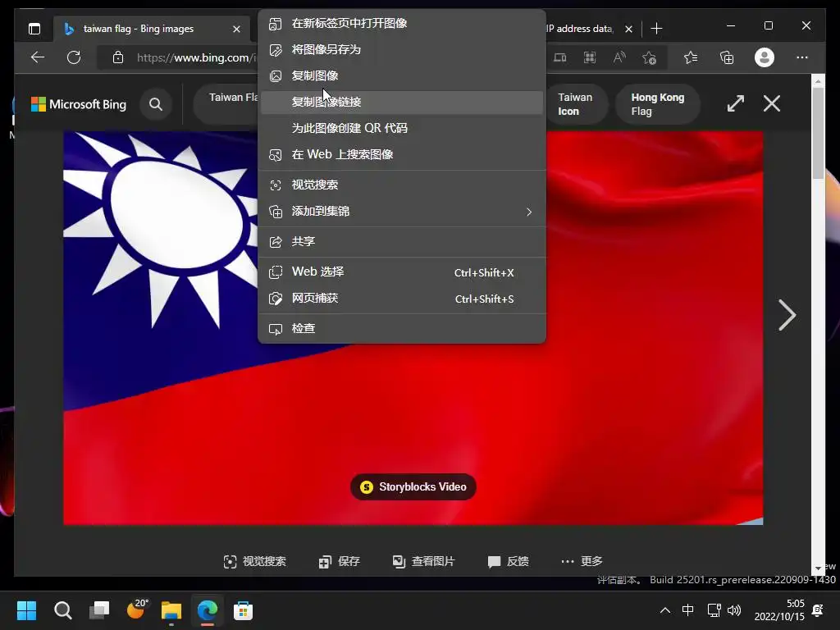Viewport: 840px width, 630px height.
Task: Reload the page with the refresh icon
Action: [74, 57]
